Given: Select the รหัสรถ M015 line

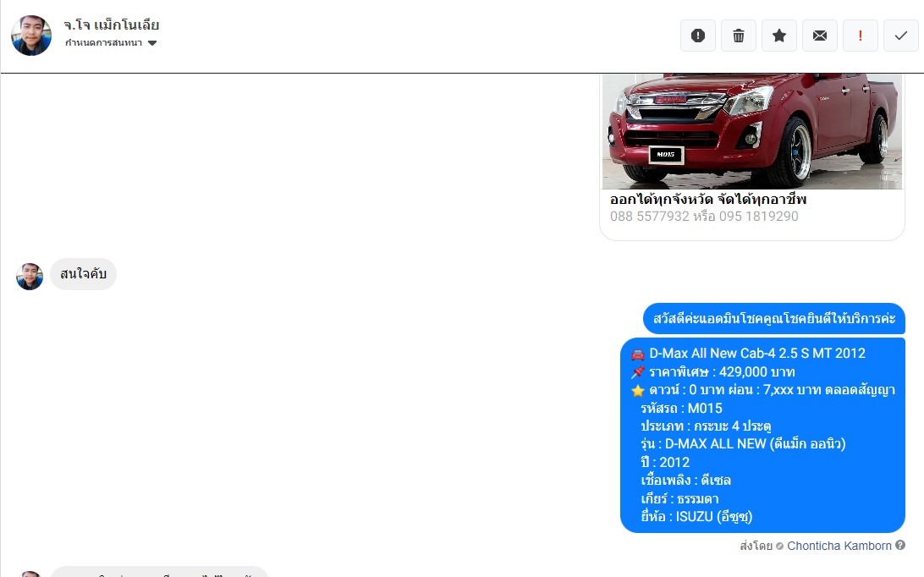Looking at the screenshot, I should point(681,409).
